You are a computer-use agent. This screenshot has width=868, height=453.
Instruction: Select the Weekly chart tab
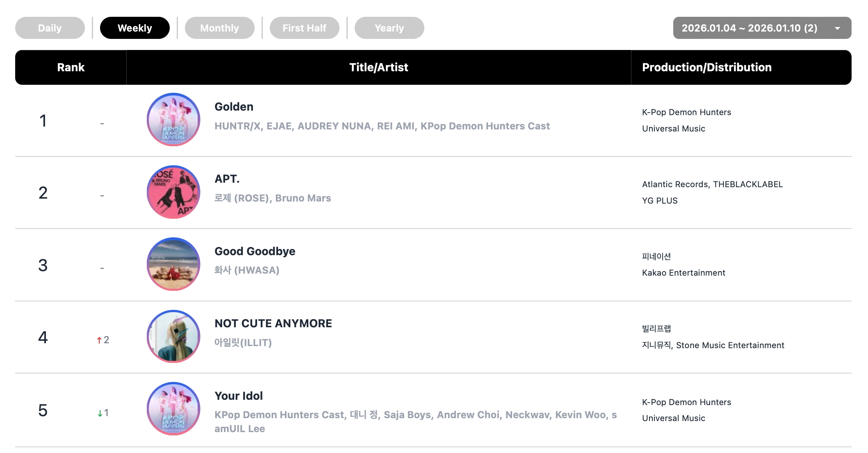(135, 28)
